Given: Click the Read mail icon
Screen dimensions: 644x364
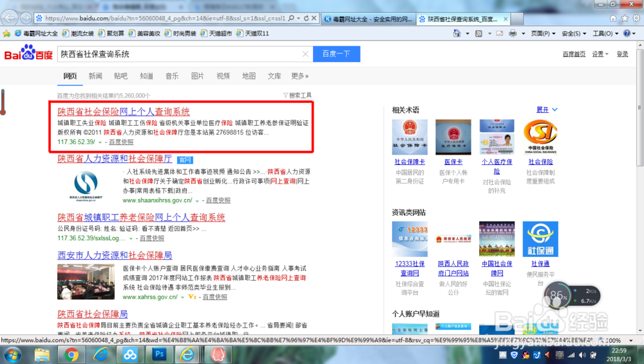Looking at the screenshot, I should [x=500, y=34].
